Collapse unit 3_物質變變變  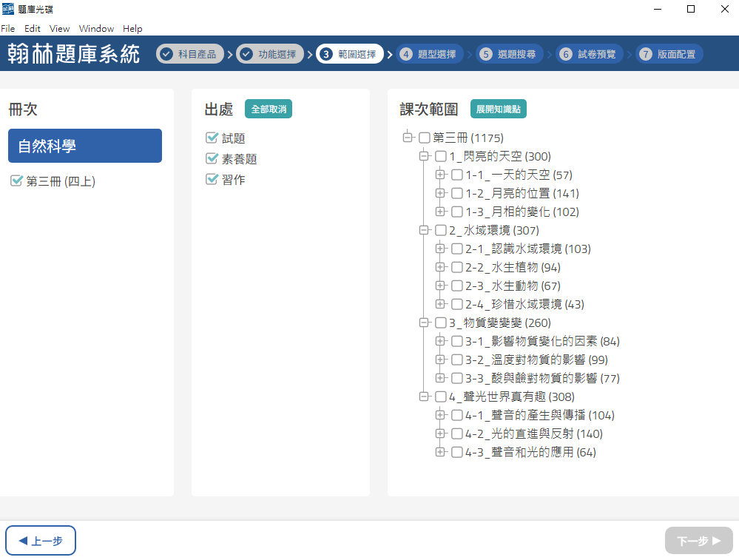(x=424, y=322)
